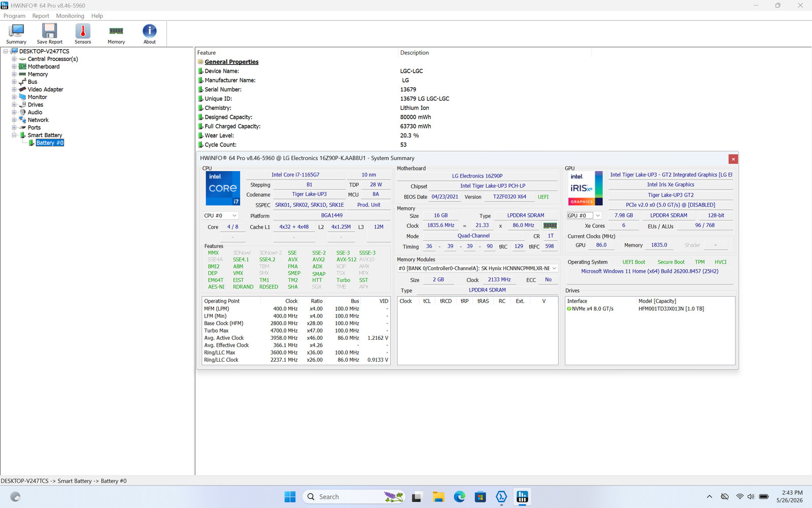The image size is (812, 508).
Task: Collapse the Smart Battery node
Action: (x=14, y=135)
